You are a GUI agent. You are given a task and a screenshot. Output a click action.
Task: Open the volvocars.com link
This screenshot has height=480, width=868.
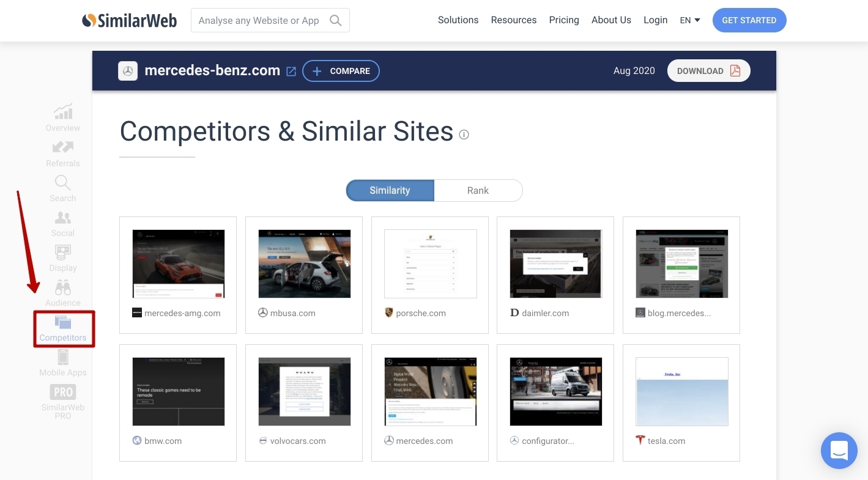tap(298, 441)
